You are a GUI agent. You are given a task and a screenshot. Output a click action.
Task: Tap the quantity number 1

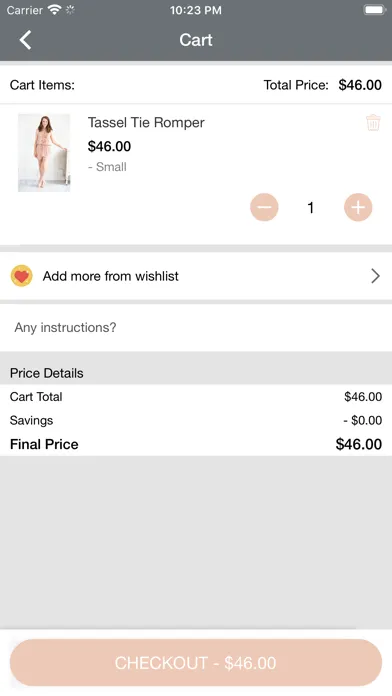click(x=311, y=207)
